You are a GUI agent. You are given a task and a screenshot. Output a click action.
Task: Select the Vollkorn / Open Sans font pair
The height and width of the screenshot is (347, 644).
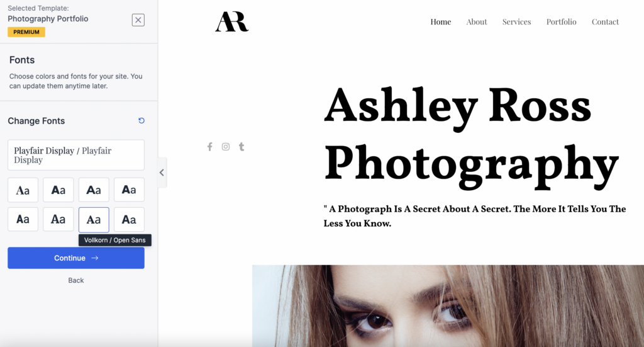(94, 220)
